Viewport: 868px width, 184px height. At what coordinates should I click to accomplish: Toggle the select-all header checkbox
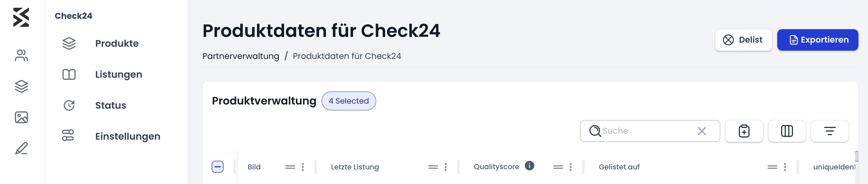click(x=218, y=167)
